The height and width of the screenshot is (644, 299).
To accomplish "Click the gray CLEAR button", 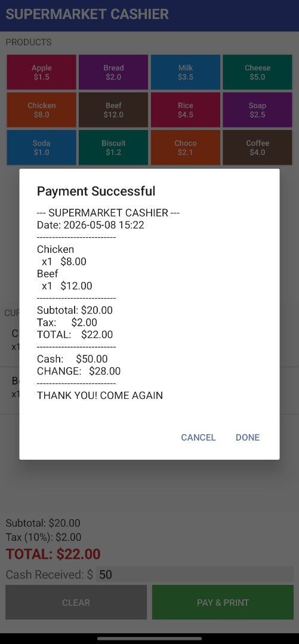I will coord(76,602).
